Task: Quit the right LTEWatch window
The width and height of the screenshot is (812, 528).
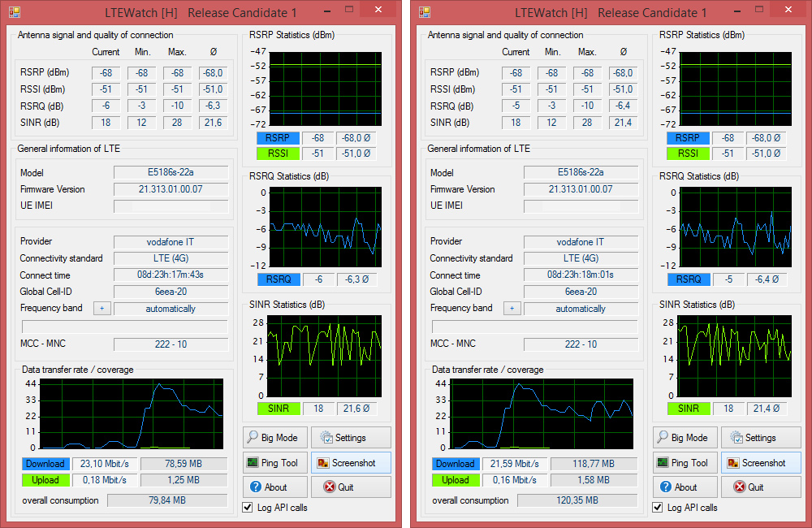Action: 761,487
